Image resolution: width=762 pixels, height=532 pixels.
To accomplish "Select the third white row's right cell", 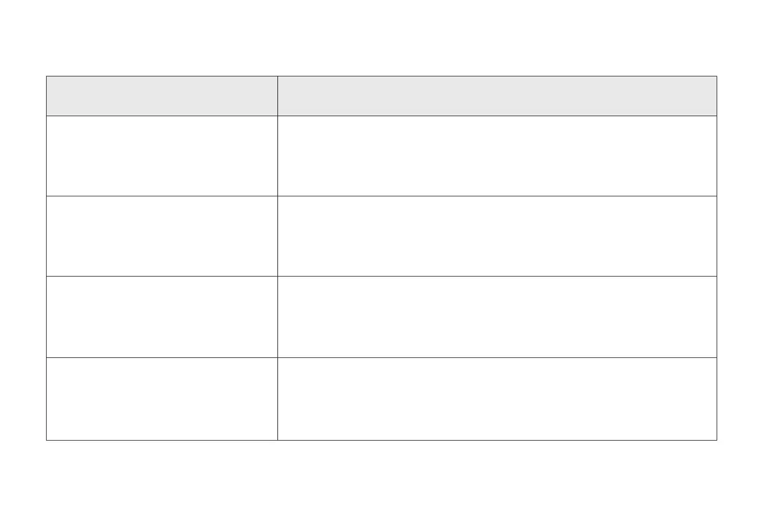I will [x=497, y=317].
